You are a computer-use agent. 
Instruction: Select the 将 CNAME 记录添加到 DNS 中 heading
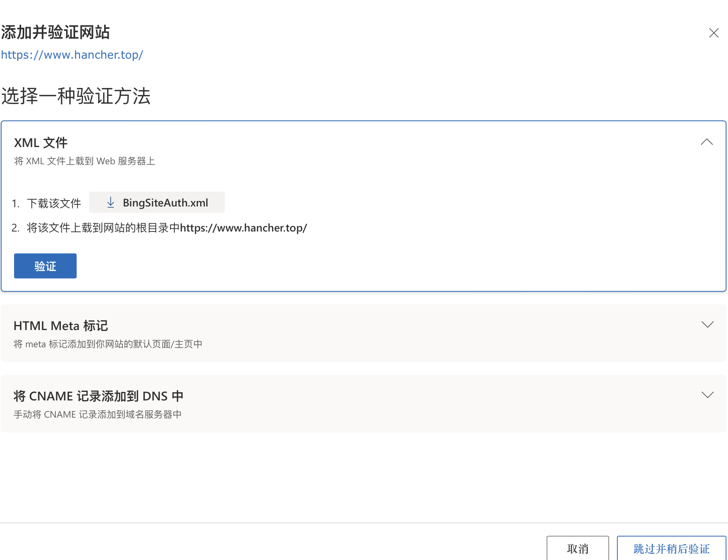tap(98, 396)
